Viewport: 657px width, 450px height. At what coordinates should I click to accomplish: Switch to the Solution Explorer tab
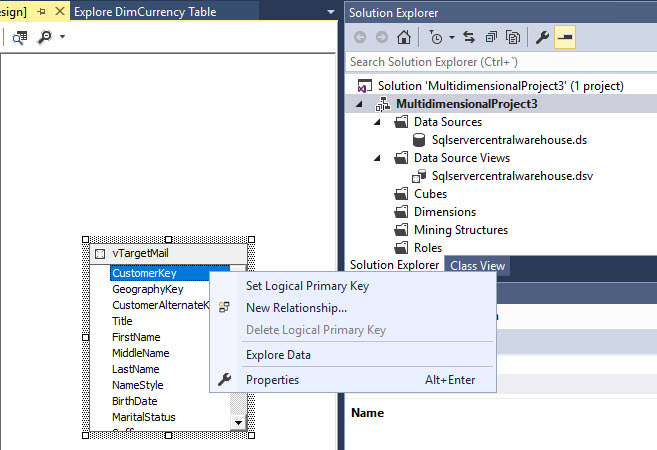pos(394,265)
